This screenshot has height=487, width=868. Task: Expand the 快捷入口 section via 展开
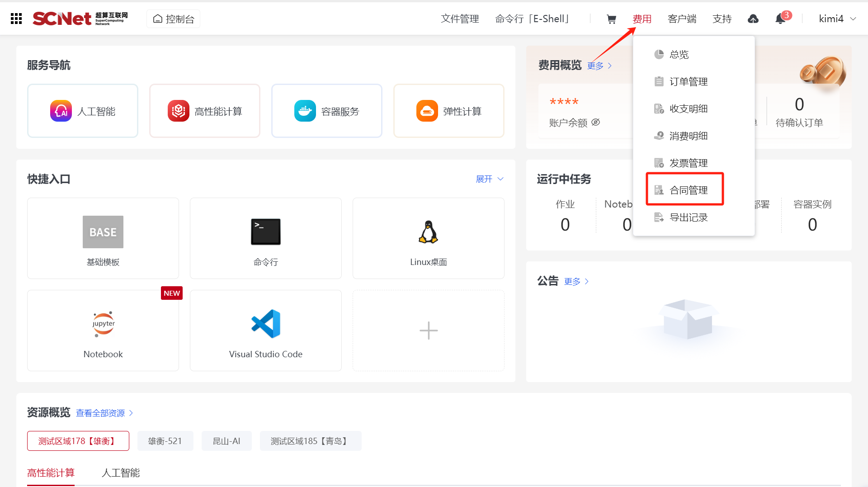(x=489, y=179)
